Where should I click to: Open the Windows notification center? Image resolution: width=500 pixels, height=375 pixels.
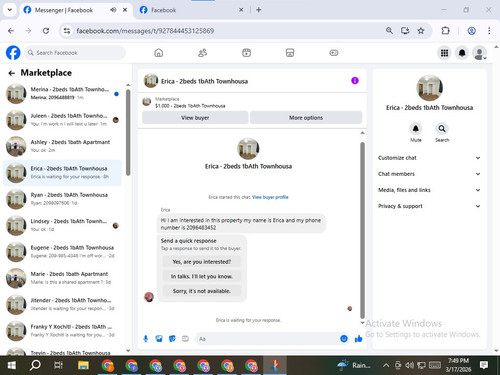click(x=484, y=365)
